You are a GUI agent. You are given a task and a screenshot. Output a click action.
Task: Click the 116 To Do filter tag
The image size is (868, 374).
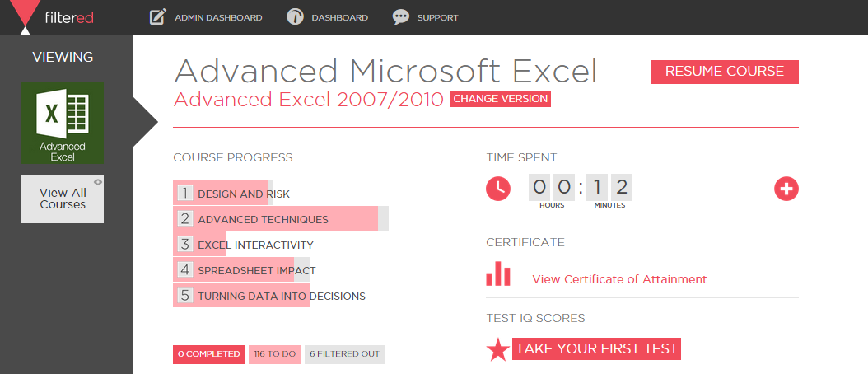(274, 354)
